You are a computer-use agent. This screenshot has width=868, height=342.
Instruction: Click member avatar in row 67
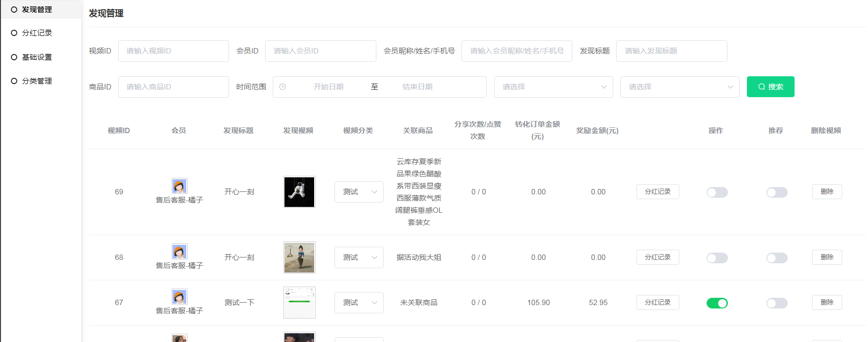pos(179,296)
